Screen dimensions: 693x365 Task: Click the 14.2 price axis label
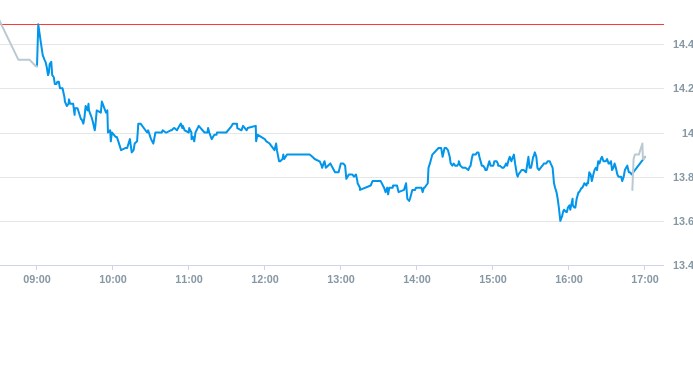tap(682, 88)
